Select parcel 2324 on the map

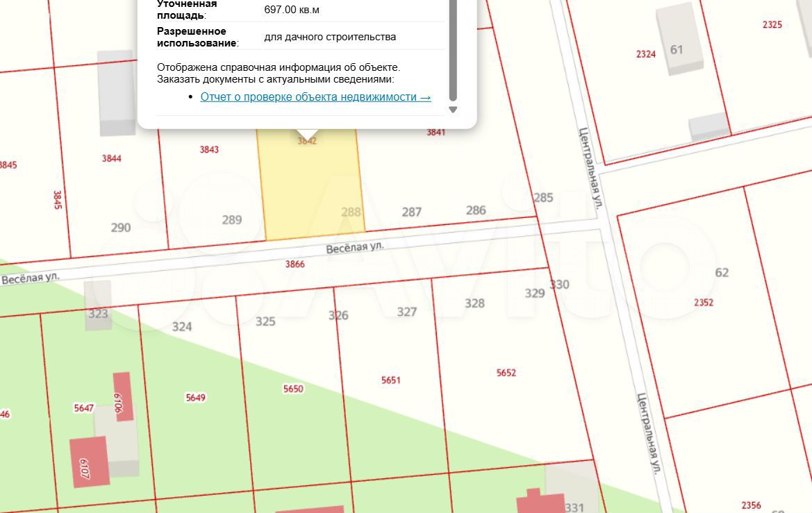[645, 54]
